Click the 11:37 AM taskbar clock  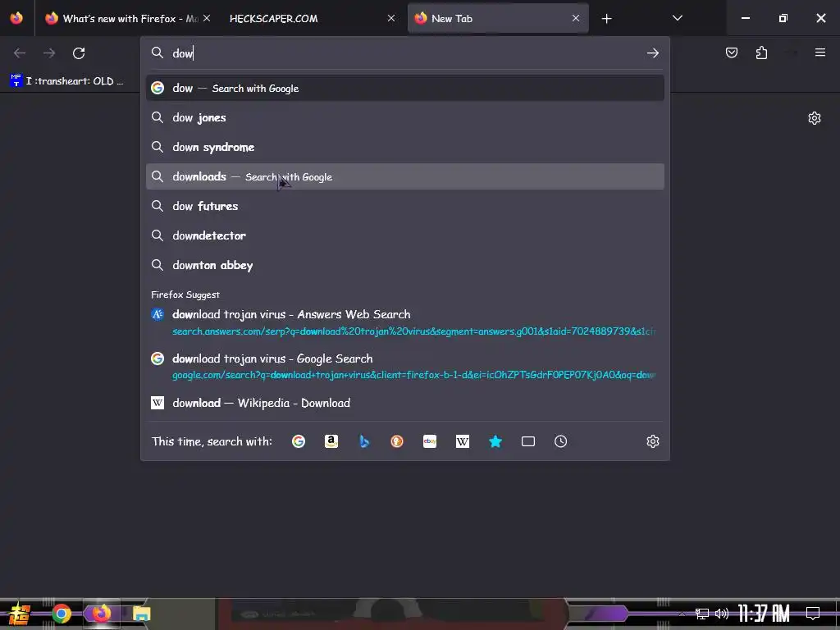click(x=764, y=614)
